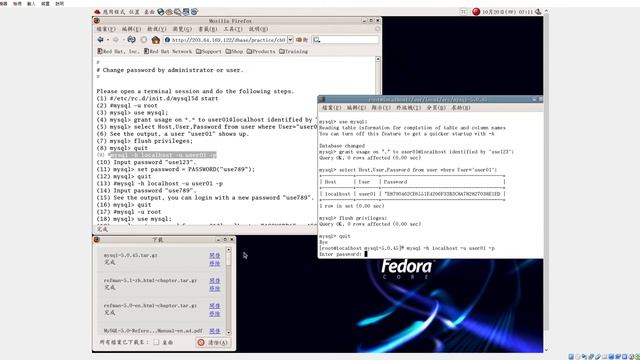Launch web browser globe icon in top panel
The width and height of the screenshot is (640, 360).
click(x=160, y=12)
